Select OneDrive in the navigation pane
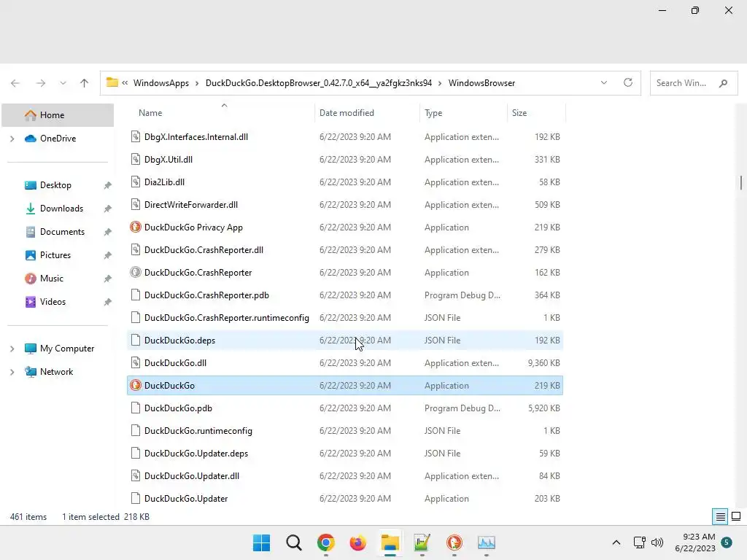 click(x=58, y=138)
